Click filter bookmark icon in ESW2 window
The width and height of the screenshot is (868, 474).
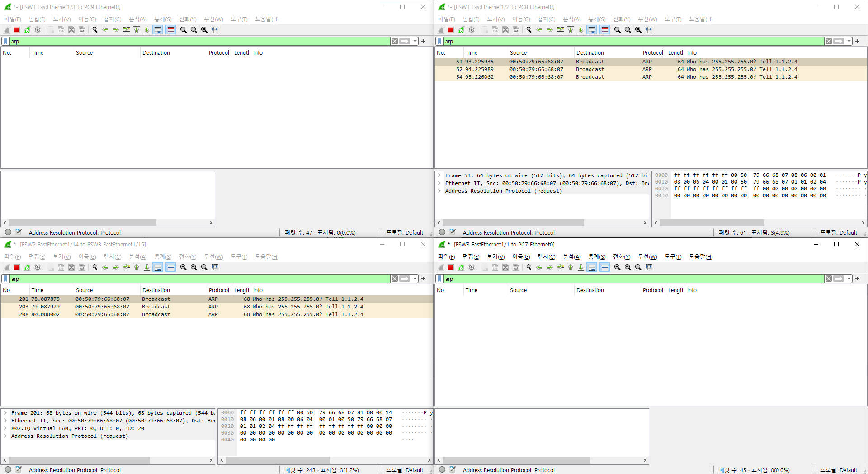[5, 279]
